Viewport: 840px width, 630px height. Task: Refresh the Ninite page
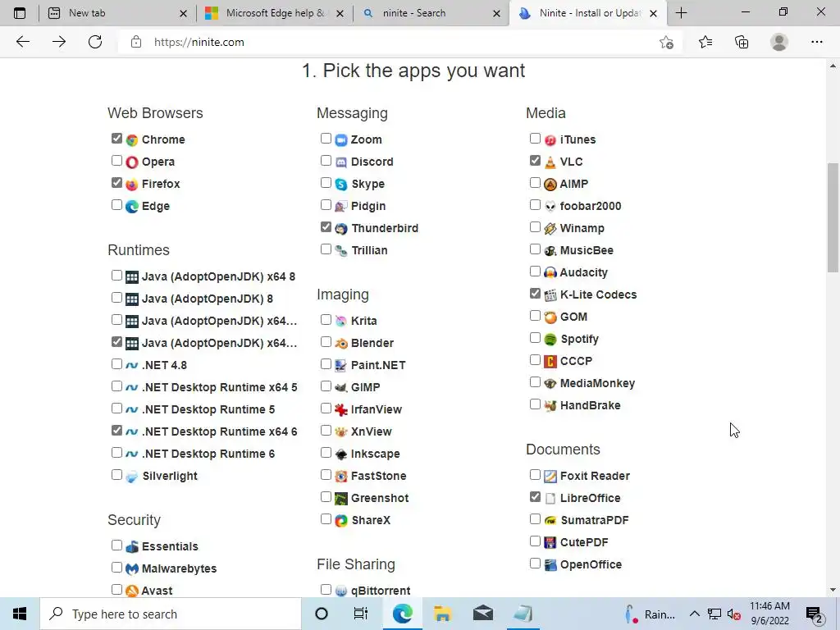pos(95,42)
